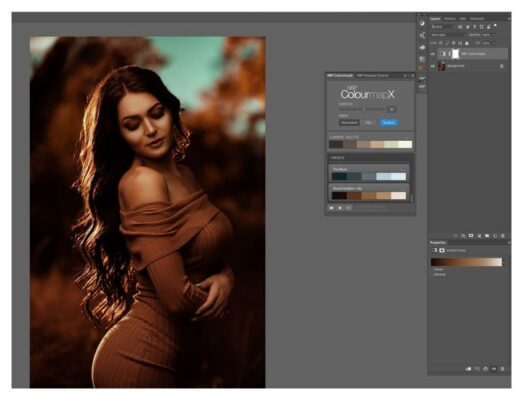This screenshot has height=400, width=523.
Task: Open the layer blend mode dropdown
Action: (x=449, y=35)
